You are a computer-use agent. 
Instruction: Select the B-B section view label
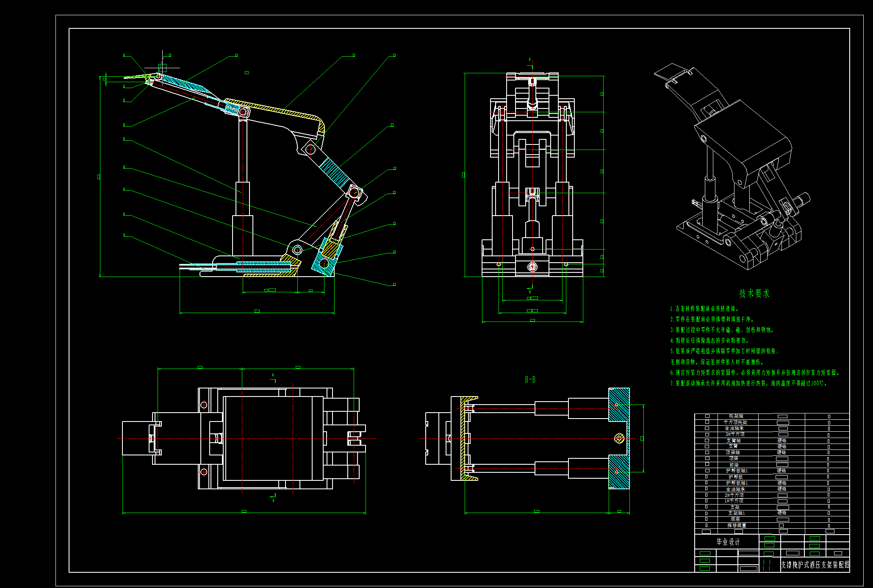pos(530,380)
